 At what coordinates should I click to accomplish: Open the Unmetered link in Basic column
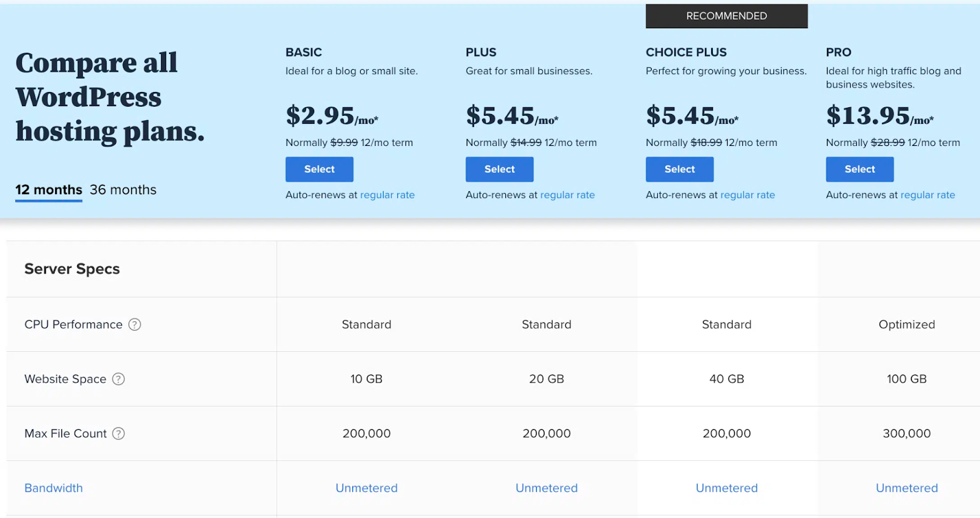click(366, 488)
